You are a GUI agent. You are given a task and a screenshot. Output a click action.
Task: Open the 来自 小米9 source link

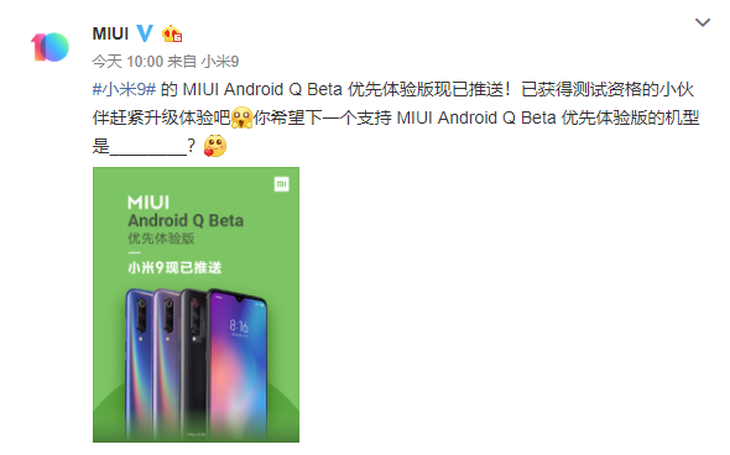coord(203,61)
